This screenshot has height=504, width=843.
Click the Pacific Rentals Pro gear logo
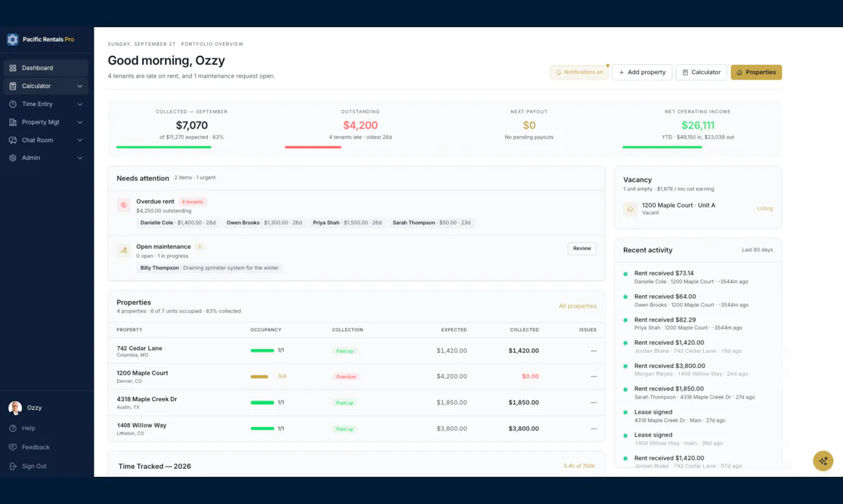pyautogui.click(x=13, y=40)
